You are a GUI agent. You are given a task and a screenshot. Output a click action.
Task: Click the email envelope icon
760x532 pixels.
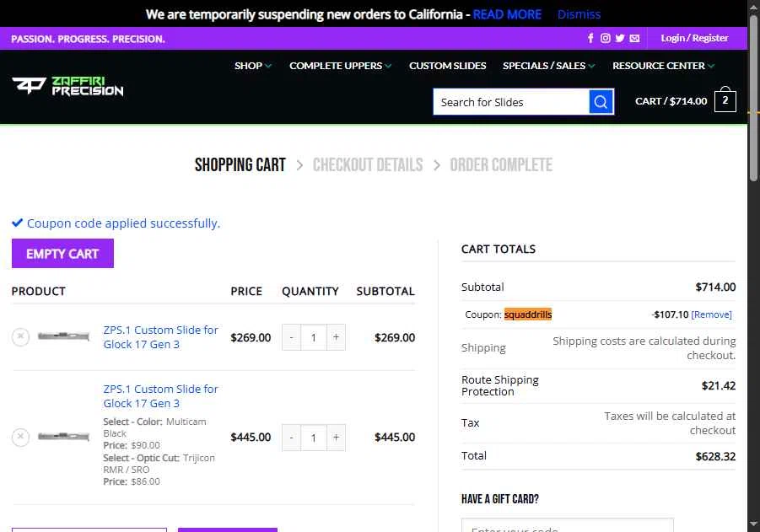pyautogui.click(x=634, y=38)
